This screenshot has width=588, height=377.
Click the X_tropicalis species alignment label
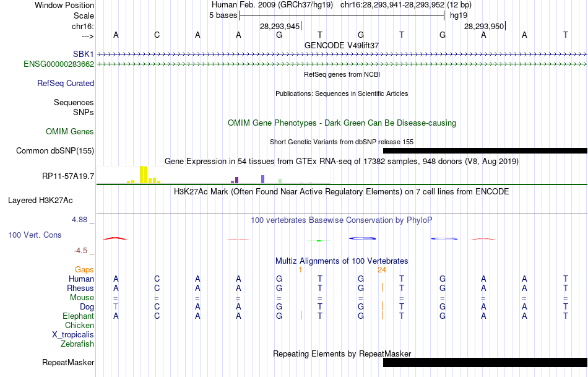click(x=73, y=335)
